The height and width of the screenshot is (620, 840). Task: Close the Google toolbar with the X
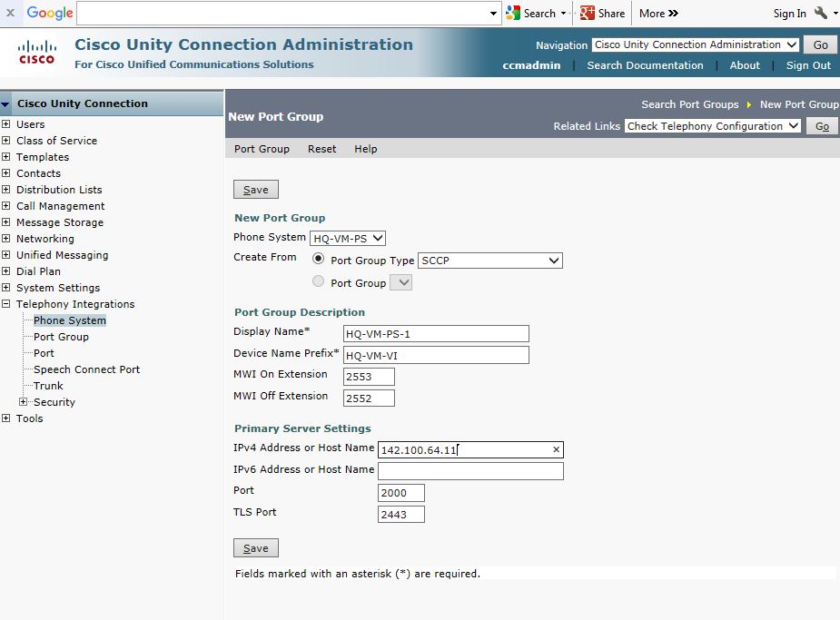(x=11, y=13)
